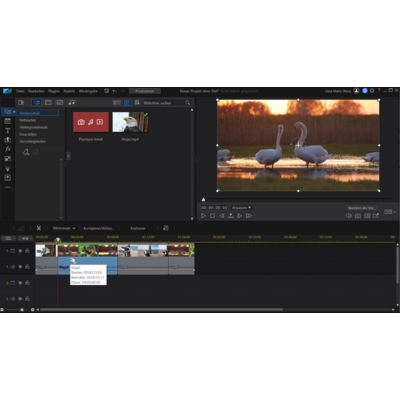This screenshot has height=400, width=400.
Task: Click the Keyframe button
Action: [x=138, y=228]
